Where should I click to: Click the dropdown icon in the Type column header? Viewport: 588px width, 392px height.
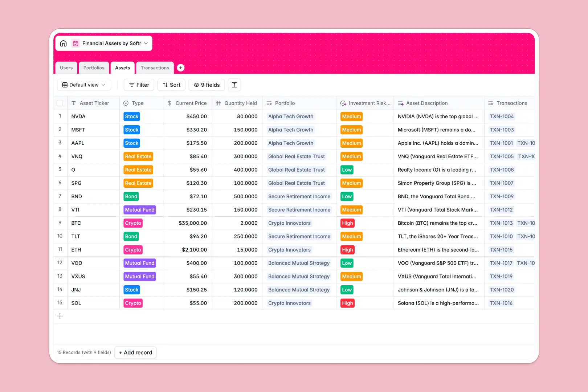pos(126,103)
